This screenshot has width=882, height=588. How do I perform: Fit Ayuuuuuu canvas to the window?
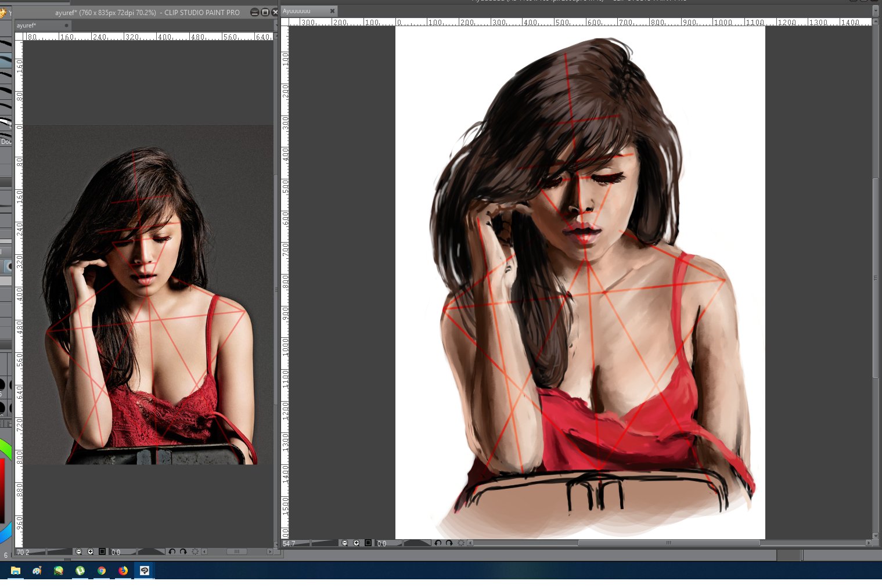click(368, 543)
